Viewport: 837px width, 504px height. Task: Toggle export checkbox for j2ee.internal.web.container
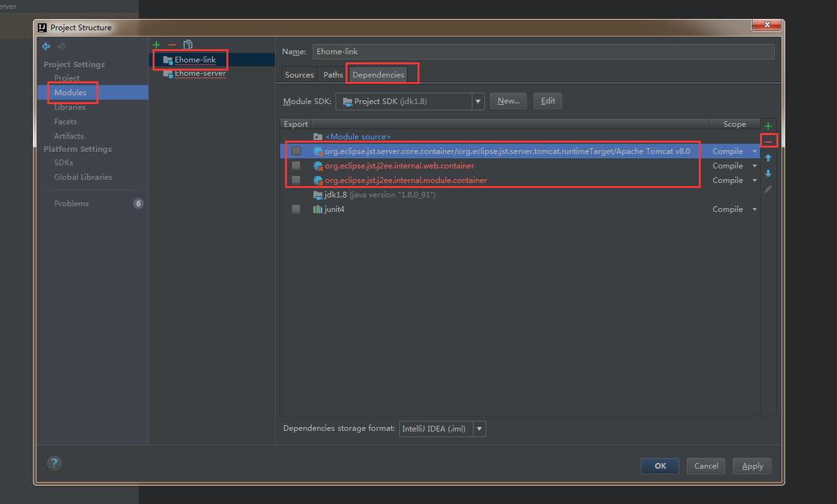click(296, 166)
